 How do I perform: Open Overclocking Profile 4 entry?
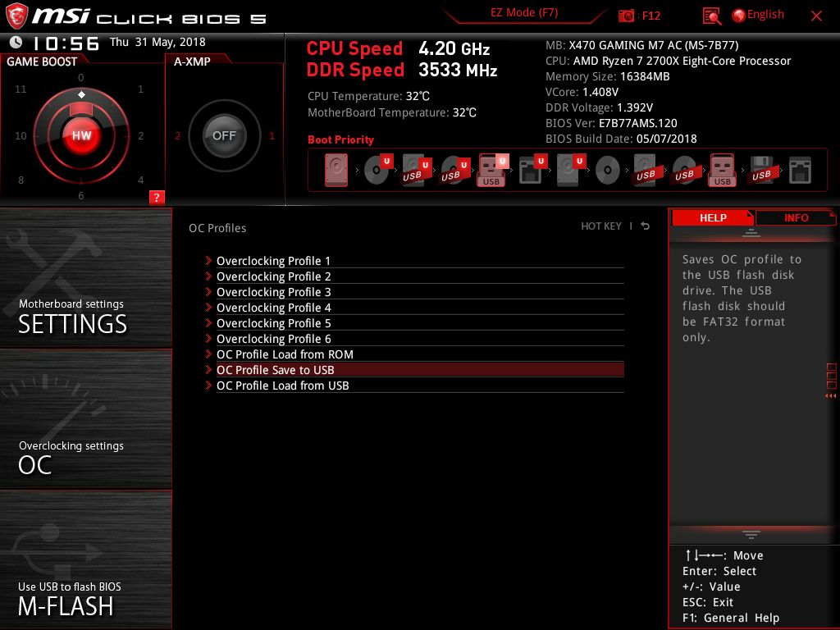click(420, 308)
